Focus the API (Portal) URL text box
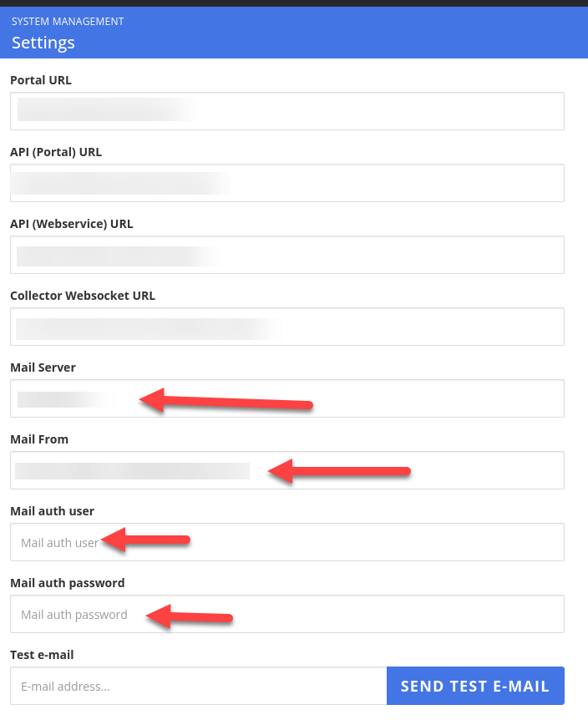 tap(286, 183)
